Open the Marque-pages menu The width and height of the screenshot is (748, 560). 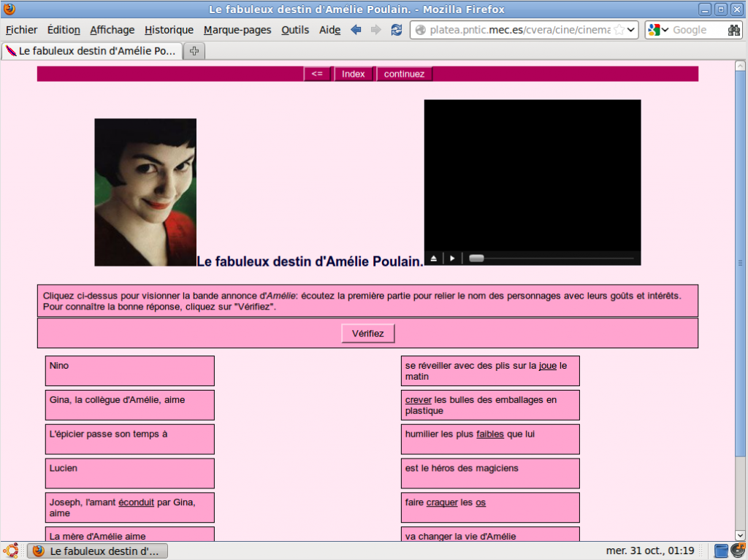click(x=237, y=30)
